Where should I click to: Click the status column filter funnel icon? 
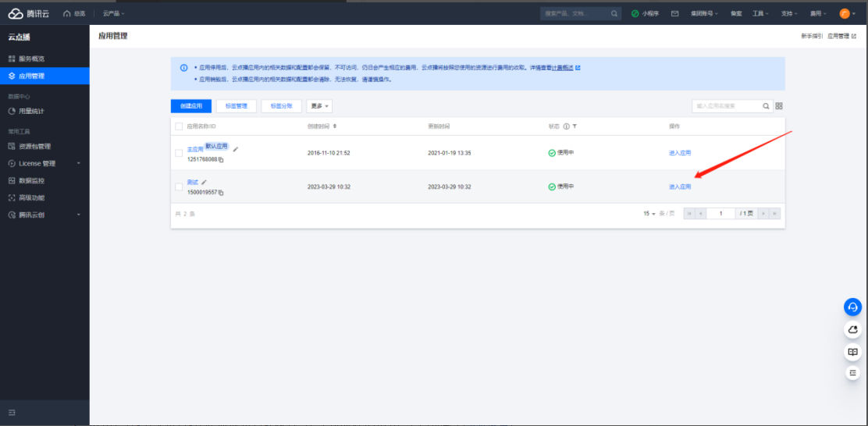[x=575, y=126]
